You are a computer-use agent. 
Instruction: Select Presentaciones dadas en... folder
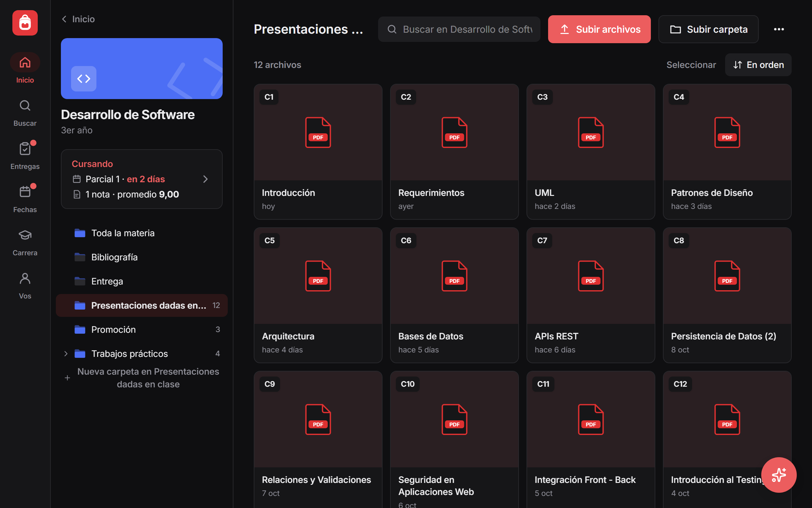point(141,305)
